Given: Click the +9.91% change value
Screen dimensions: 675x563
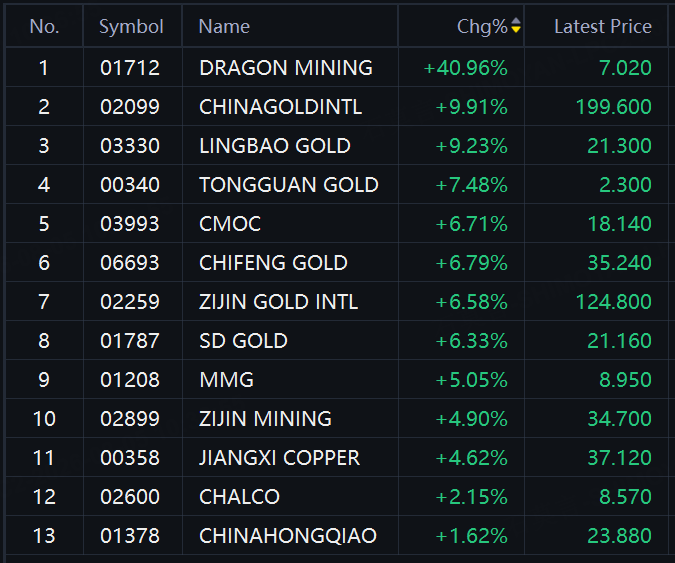Looking at the screenshot, I should [471, 107].
